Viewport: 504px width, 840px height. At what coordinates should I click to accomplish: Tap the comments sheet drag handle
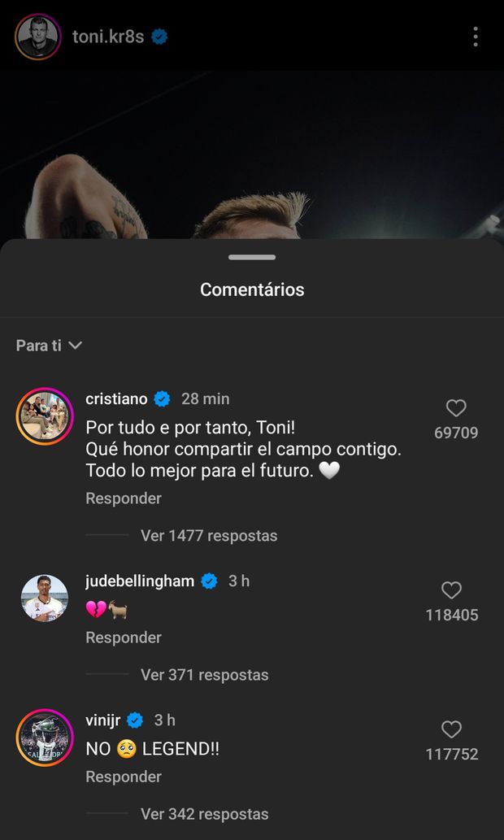252,257
